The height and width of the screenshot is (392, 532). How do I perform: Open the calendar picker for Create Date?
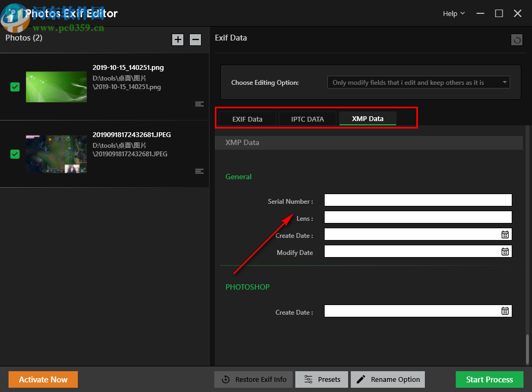tap(505, 234)
